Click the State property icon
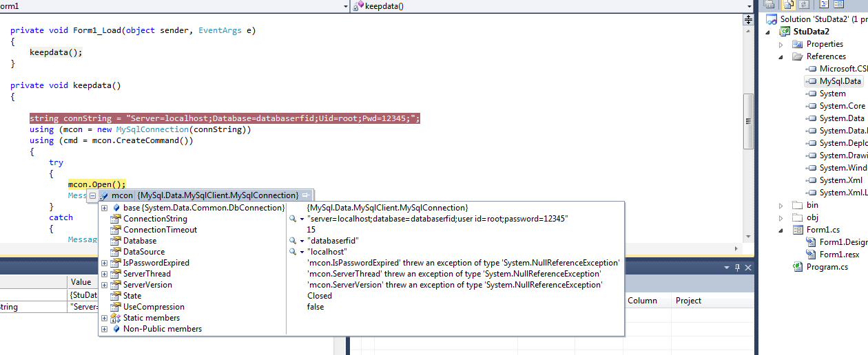This screenshot has height=355, width=868. pyautogui.click(x=116, y=296)
